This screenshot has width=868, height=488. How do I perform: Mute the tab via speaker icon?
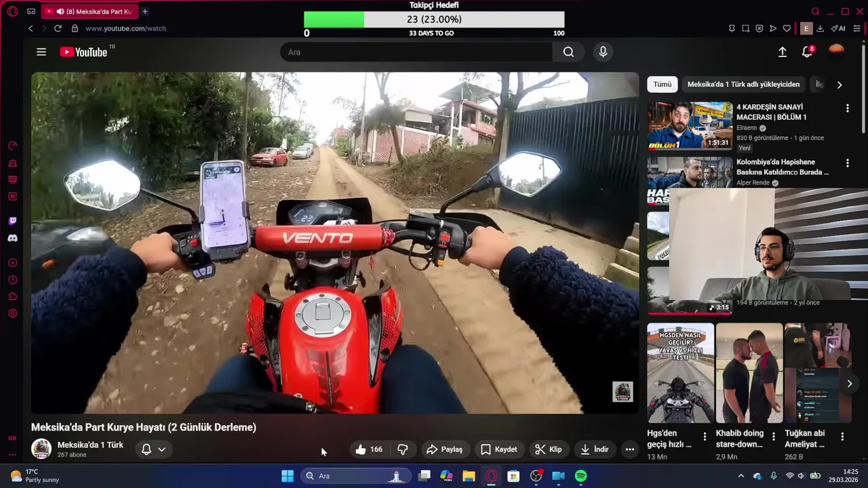click(x=60, y=12)
